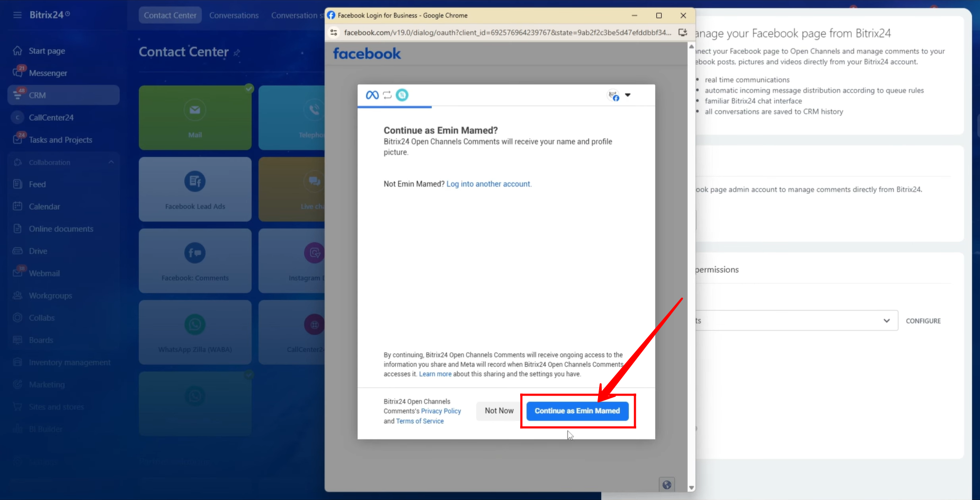Screen dimensions: 980x500
Task: Select the Facebook Lead Ads tile
Action: point(195,189)
